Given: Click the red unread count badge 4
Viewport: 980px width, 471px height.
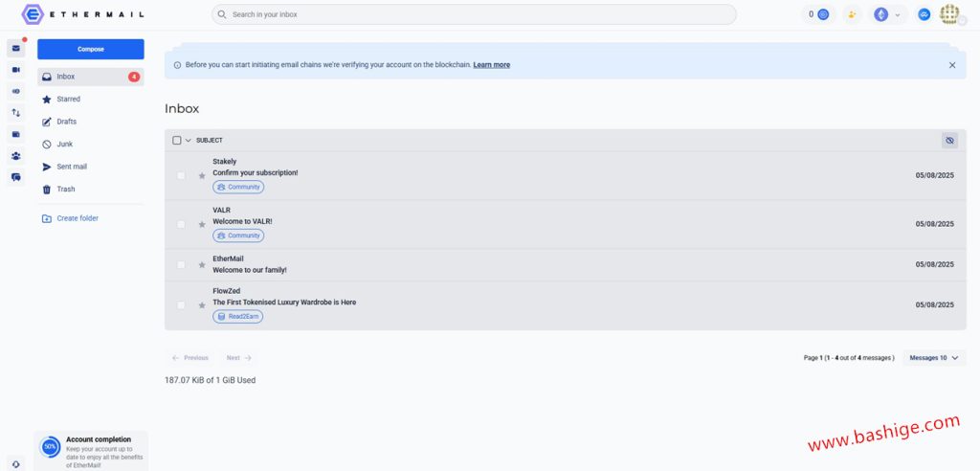Looking at the screenshot, I should pyautogui.click(x=134, y=77).
